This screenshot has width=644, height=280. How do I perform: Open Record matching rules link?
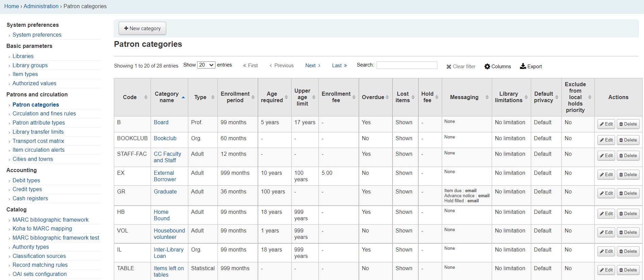point(40,265)
